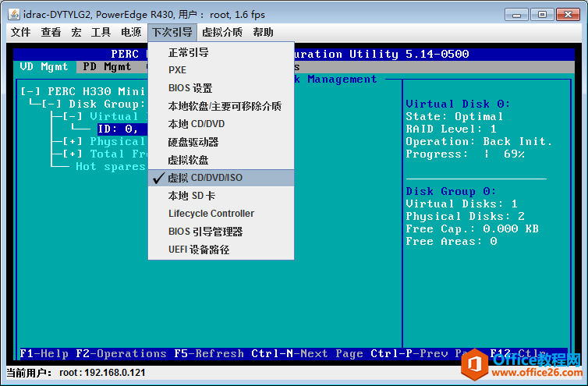Expand the Total Free Capacity node

coord(73,154)
